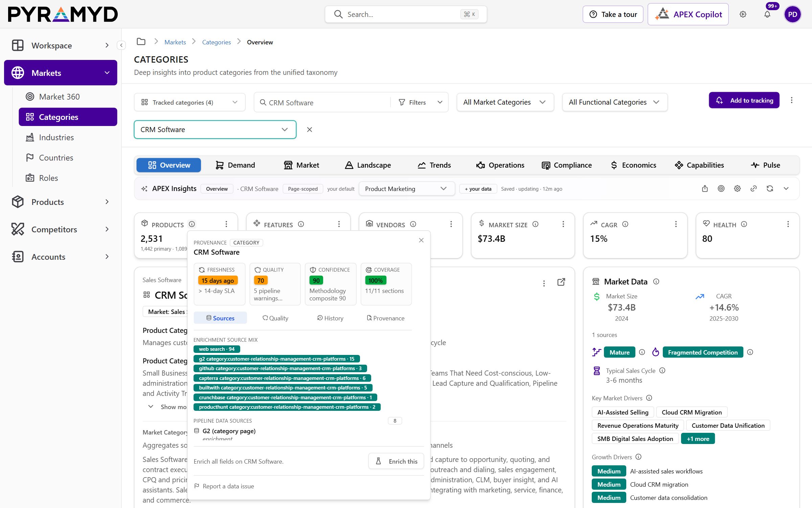Open CRM Software card in new window

pyautogui.click(x=561, y=282)
